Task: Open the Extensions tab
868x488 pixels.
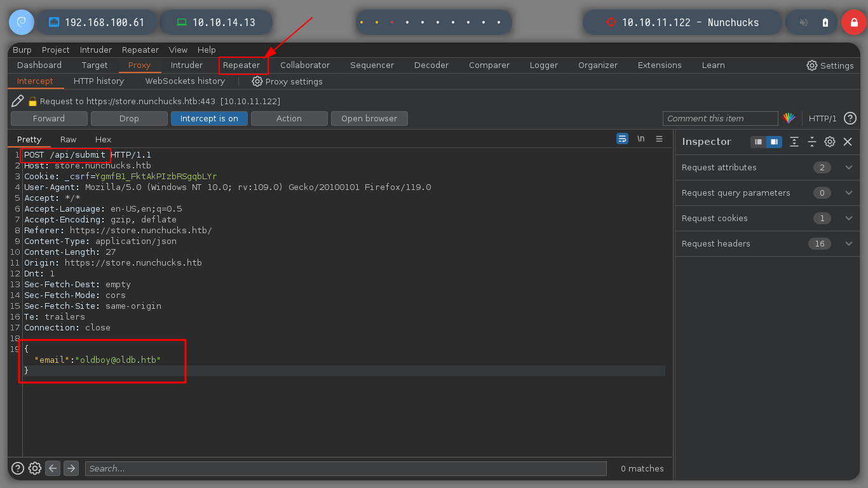Action: (x=660, y=65)
